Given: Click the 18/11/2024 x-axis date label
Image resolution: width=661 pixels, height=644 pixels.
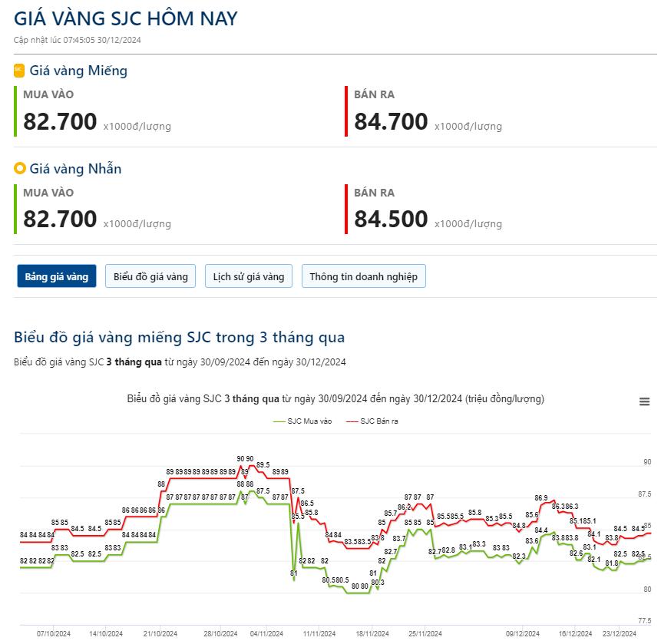Looking at the screenshot, I should point(372,633).
